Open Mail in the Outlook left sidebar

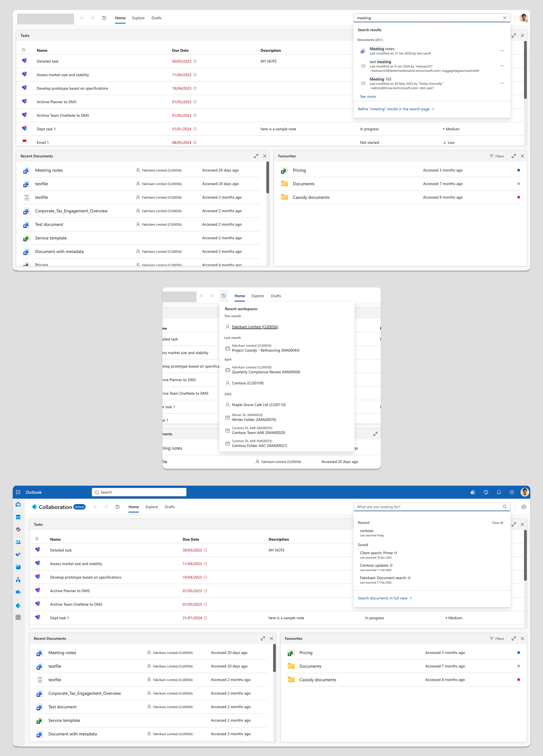[x=18, y=504]
